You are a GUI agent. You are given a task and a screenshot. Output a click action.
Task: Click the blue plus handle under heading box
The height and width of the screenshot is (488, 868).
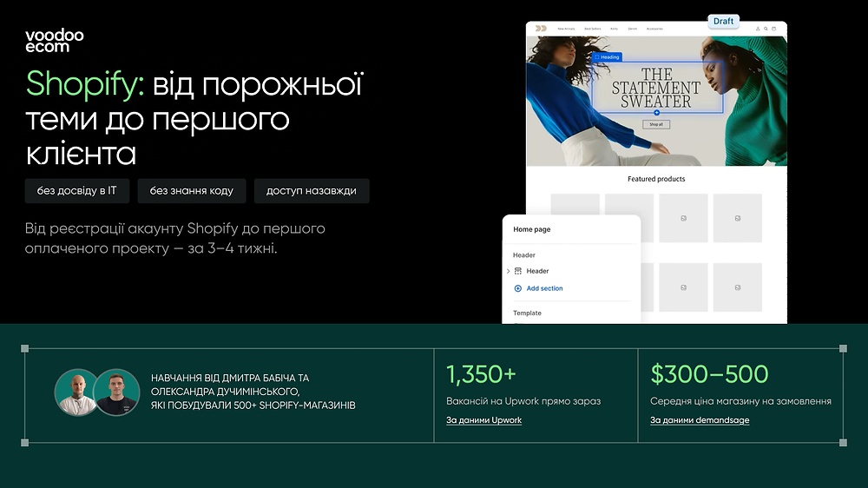pos(656,112)
